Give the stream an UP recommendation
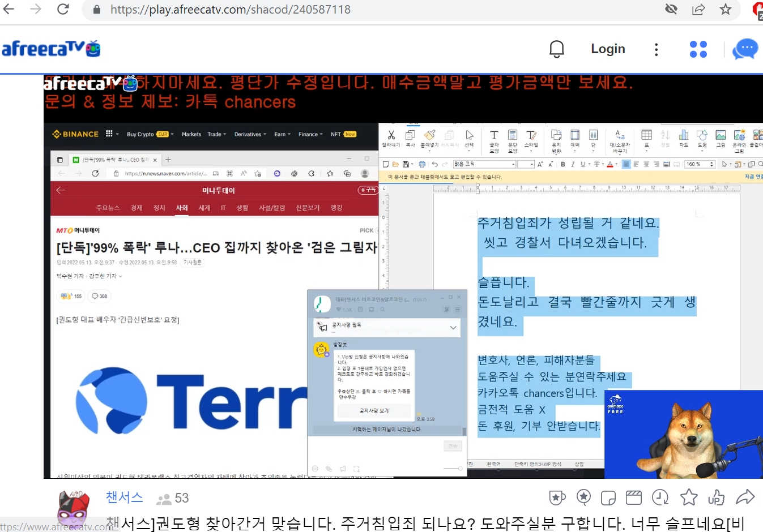This screenshot has height=532, width=763. coord(716,497)
